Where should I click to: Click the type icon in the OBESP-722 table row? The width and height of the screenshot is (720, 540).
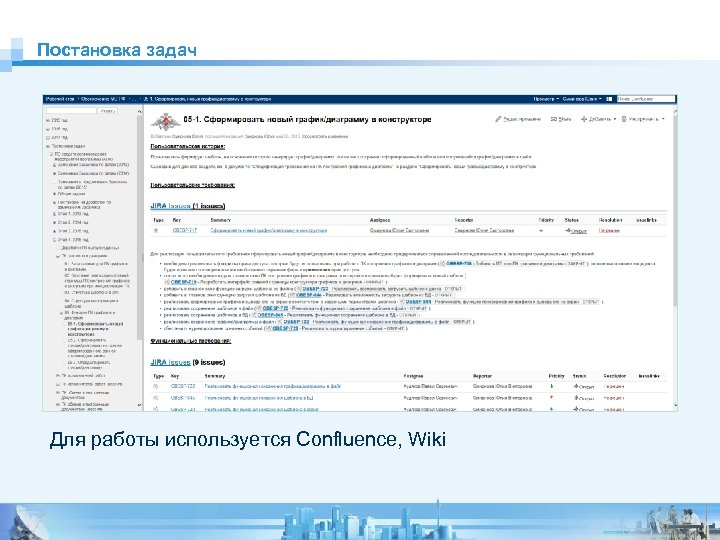point(156,386)
